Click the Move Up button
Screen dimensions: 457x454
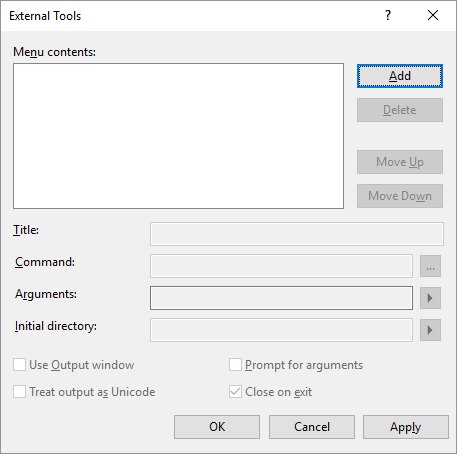point(400,162)
